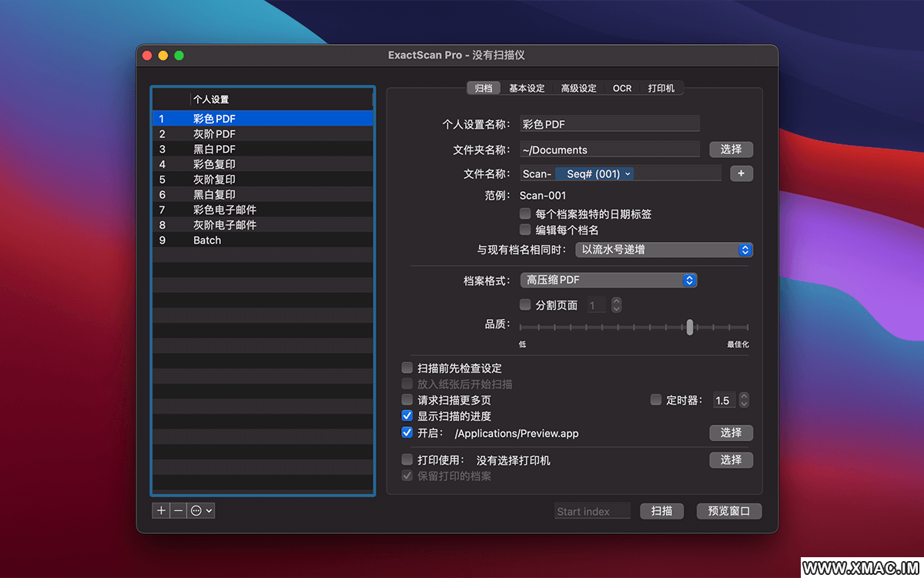Select 彩色电子邮件 profile row
This screenshot has height=578, width=924.
click(263, 210)
